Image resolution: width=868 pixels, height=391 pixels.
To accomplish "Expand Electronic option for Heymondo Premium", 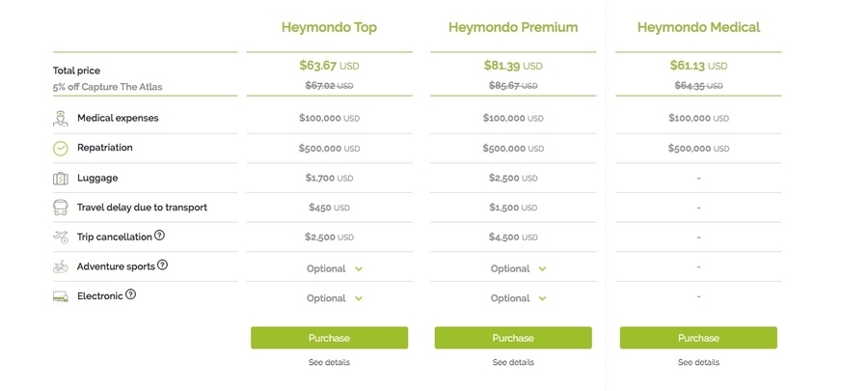I will (518, 299).
